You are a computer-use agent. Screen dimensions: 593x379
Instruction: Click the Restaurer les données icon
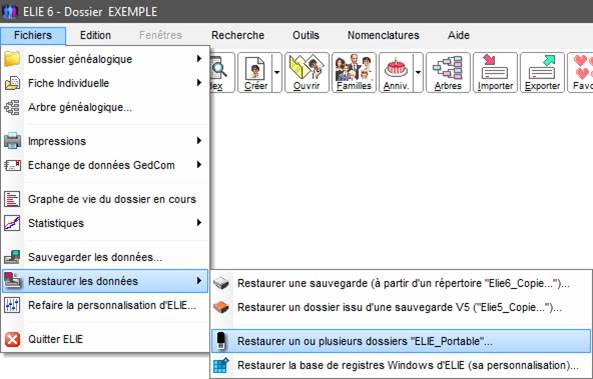(x=12, y=281)
